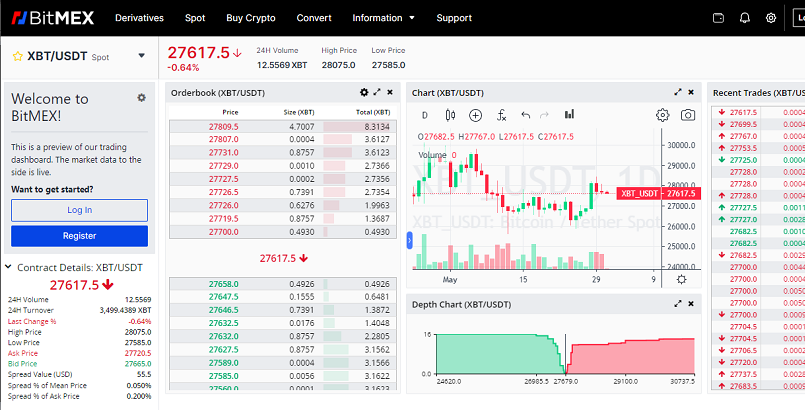Click the Orderbook Price column header

point(230,112)
